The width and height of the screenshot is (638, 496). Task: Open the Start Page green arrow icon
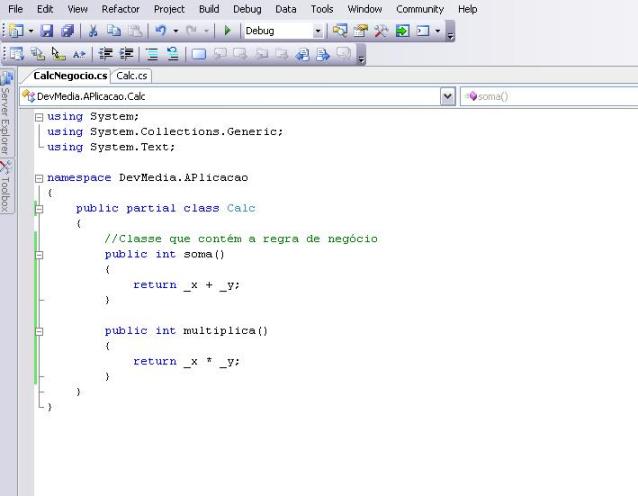click(x=402, y=31)
